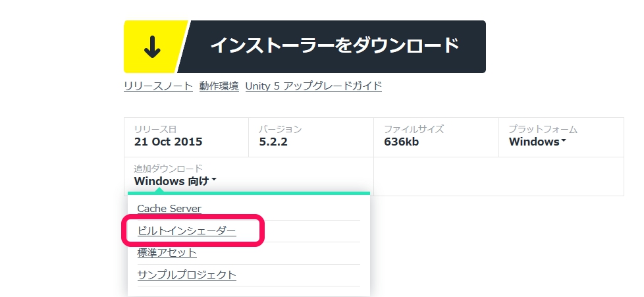This screenshot has height=297, width=644.
Task: Click the release date 21 Oct 2015
Action: [x=169, y=142]
